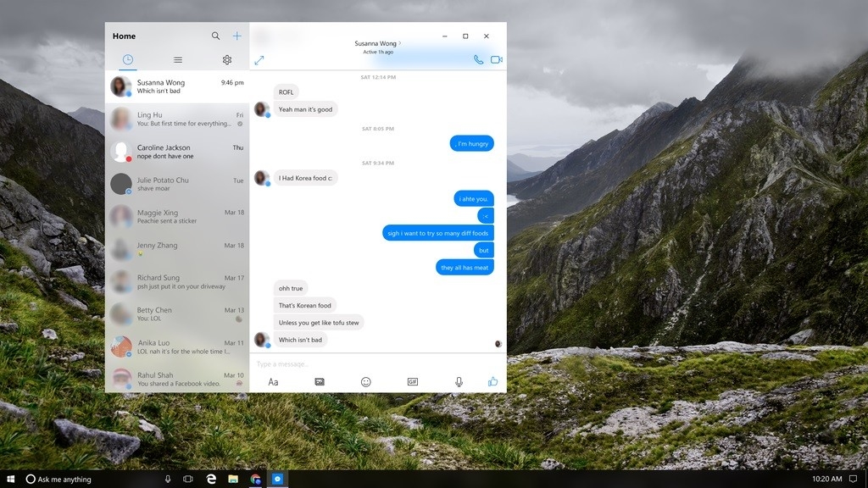Switch to the contacts list tab
The image size is (868, 488).
(177, 60)
